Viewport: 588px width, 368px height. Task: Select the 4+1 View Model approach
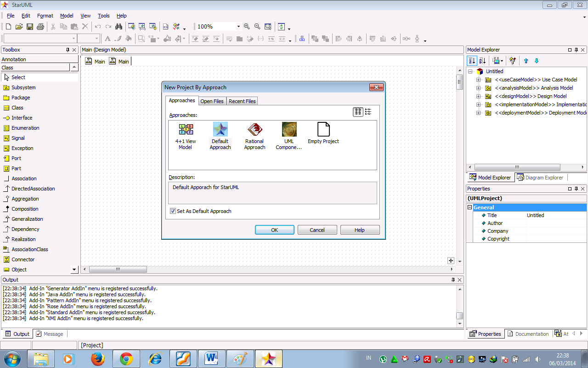(186, 136)
